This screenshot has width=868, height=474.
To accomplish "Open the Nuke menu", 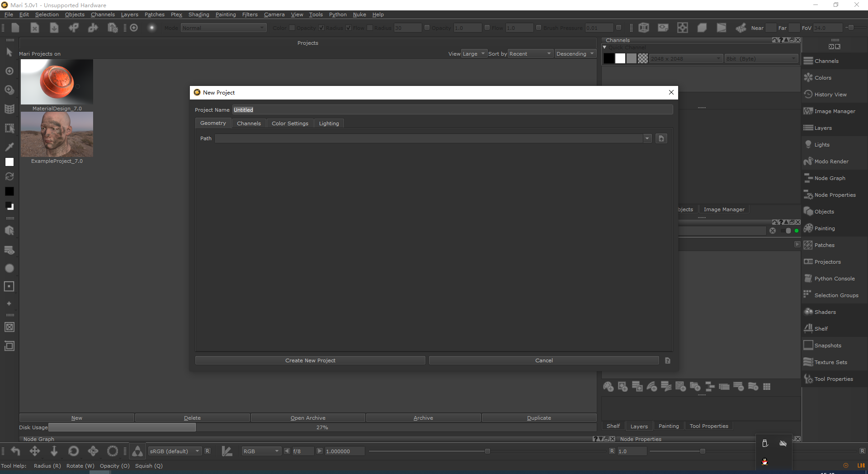I will 359,14.
